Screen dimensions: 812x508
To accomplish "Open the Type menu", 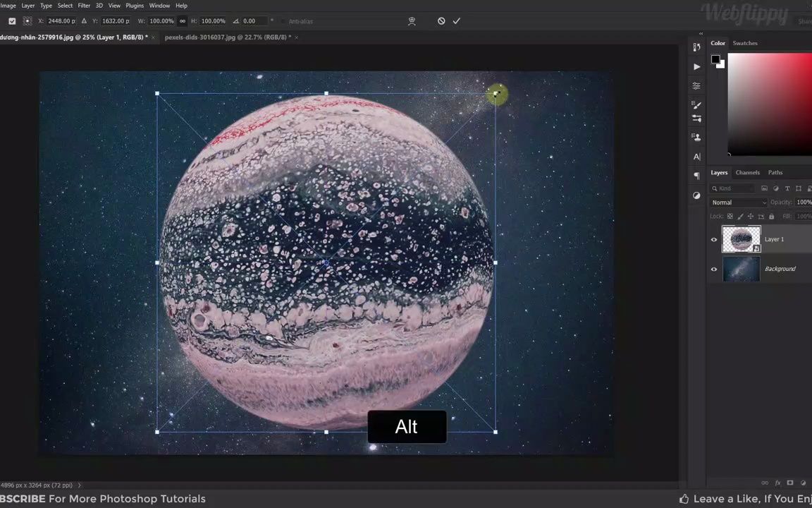I will coord(46,6).
